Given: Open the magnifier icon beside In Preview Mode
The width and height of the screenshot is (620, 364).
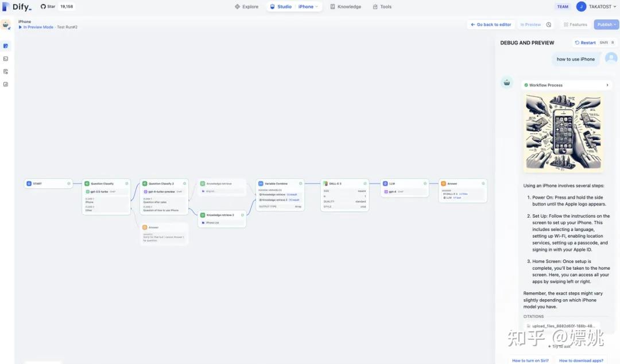Looking at the screenshot, I should pyautogui.click(x=548, y=24).
